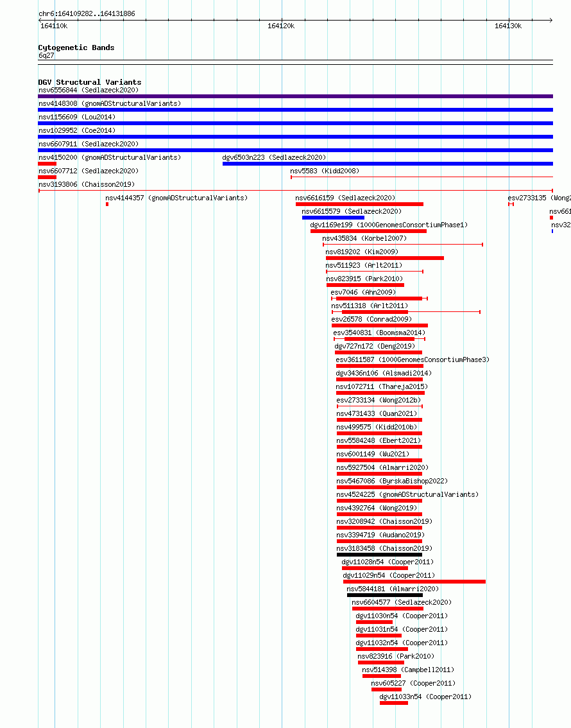Open nsv3208942 (Chaisson2019) variant
571x728 pixels.
click(384, 521)
